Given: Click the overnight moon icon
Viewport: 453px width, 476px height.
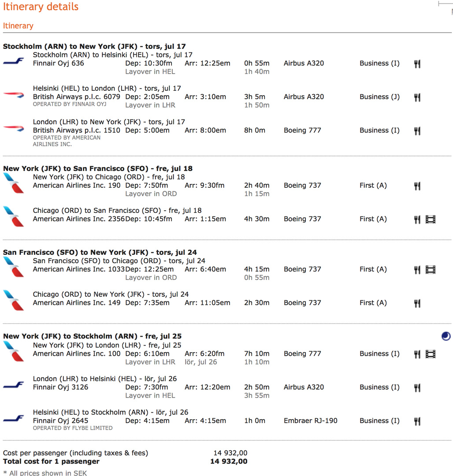Looking at the screenshot, I should [x=446, y=336].
